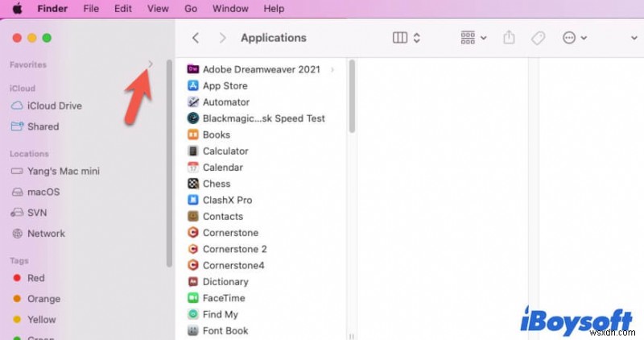Click the column view icon
The image size is (644, 340).
[x=399, y=38]
